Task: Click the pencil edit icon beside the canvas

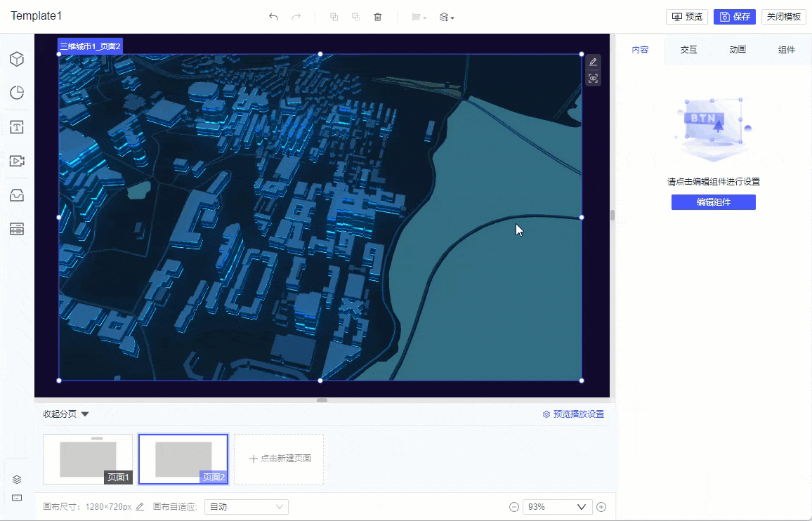Action: [593, 62]
